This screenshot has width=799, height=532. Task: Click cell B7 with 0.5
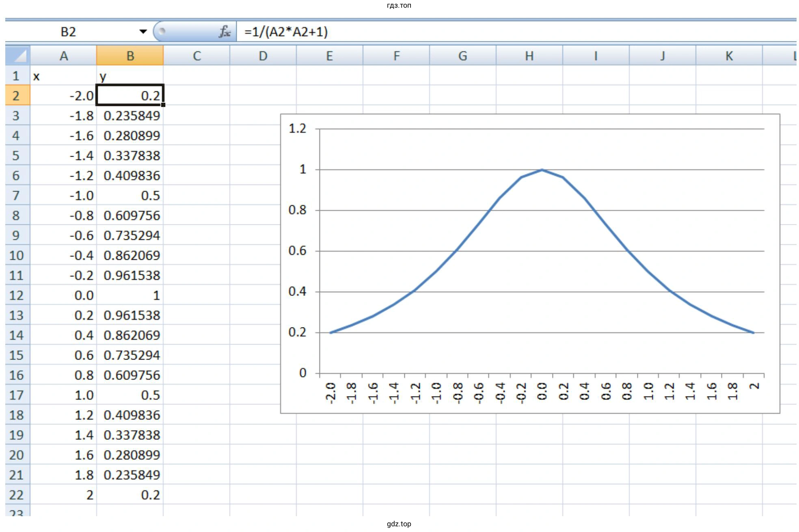(130, 195)
